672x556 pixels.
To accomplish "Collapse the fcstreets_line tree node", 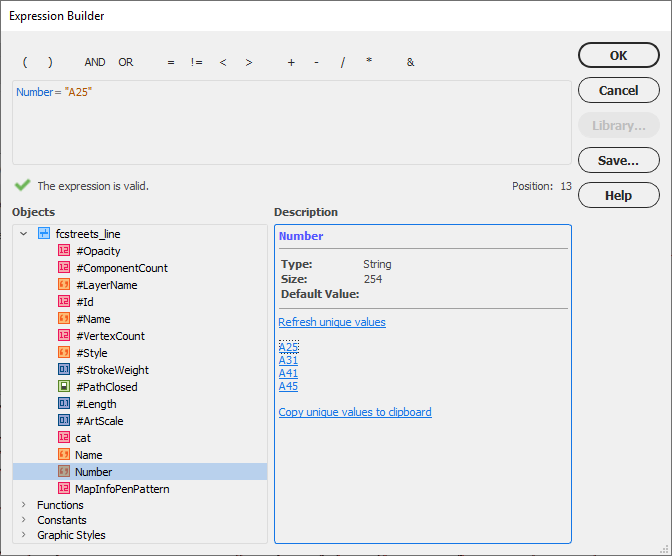I will pyautogui.click(x=24, y=234).
